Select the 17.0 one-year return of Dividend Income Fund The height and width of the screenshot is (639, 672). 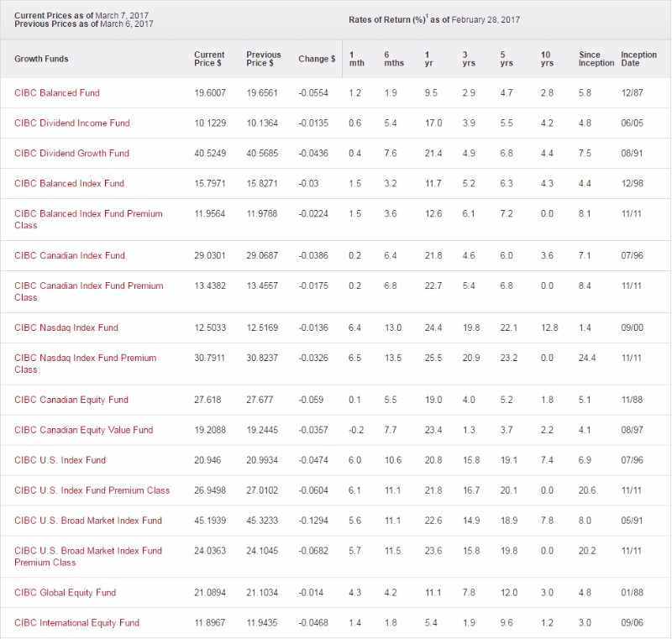(433, 123)
